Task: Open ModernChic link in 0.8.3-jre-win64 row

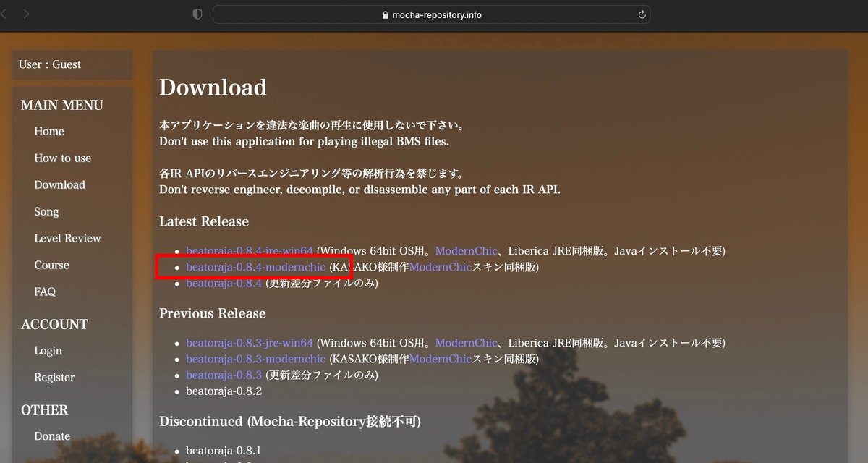Action: 467,343
